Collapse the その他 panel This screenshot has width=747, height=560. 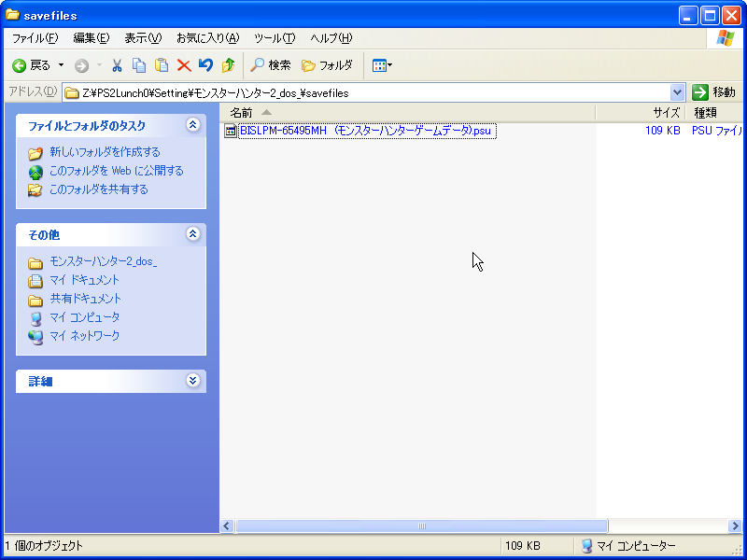[x=192, y=234]
